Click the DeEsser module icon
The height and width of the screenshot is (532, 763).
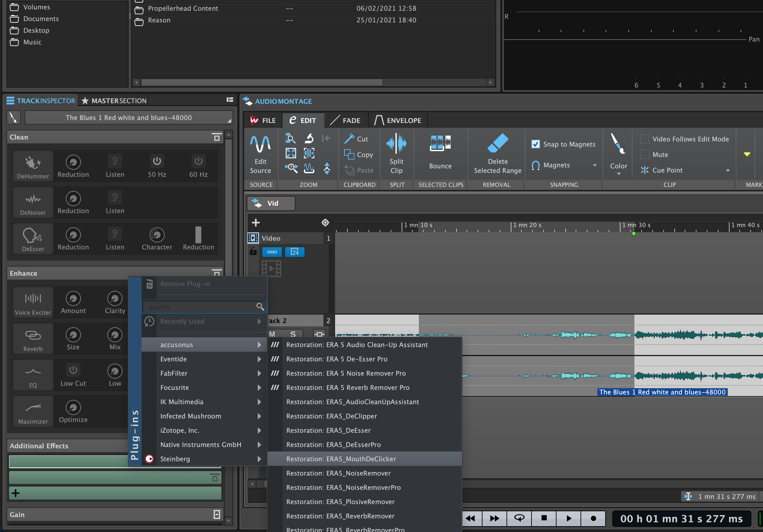pos(32,235)
